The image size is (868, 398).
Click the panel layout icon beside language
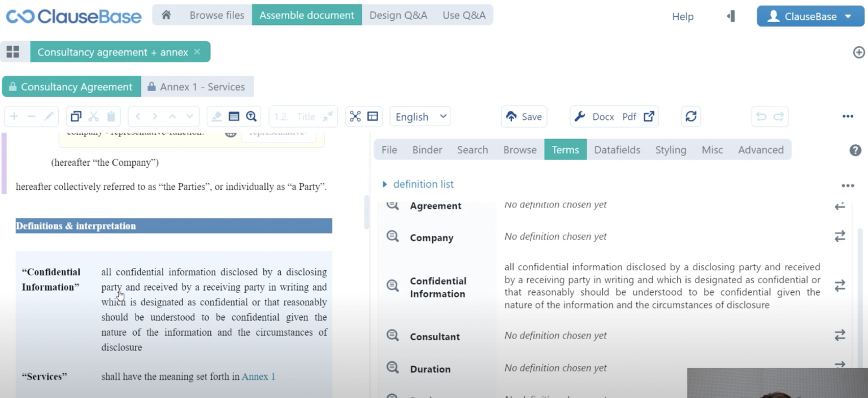tap(372, 116)
